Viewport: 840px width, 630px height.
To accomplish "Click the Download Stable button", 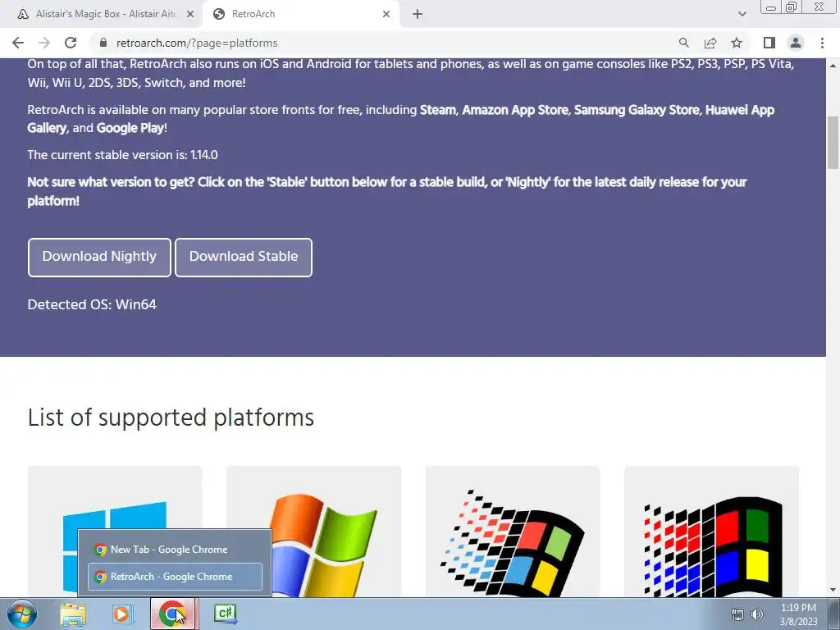I will click(243, 258).
